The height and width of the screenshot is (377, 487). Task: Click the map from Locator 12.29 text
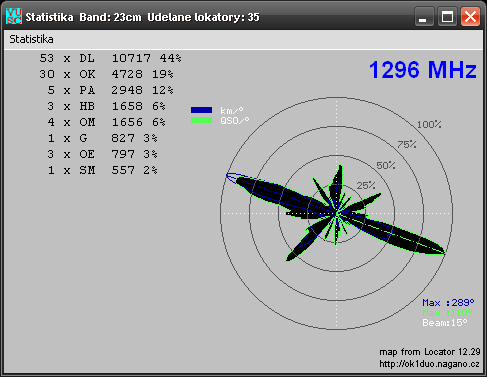(429, 352)
